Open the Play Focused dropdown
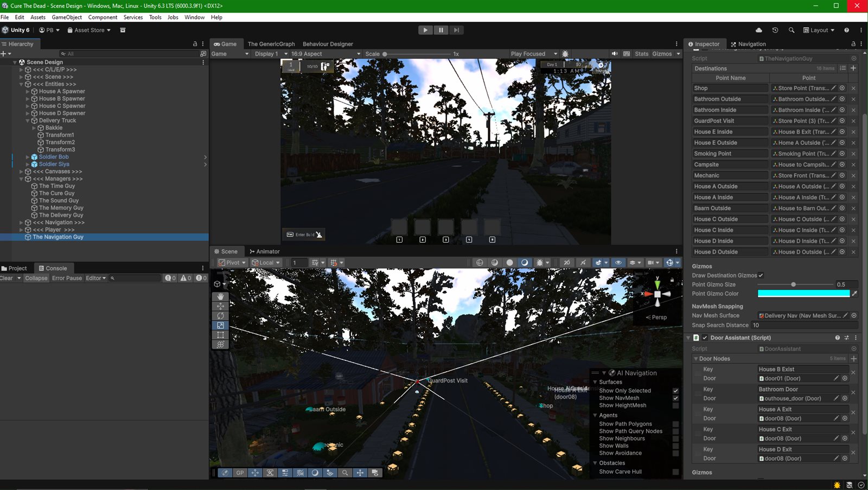 pos(534,54)
